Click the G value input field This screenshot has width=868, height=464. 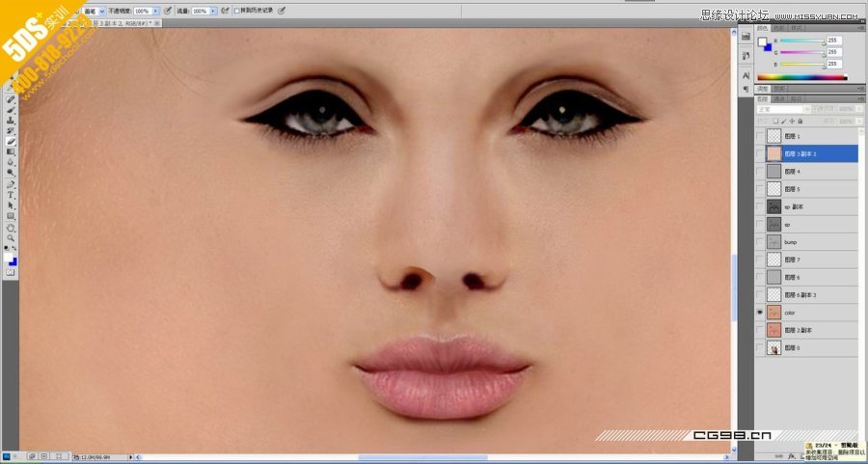(834, 52)
